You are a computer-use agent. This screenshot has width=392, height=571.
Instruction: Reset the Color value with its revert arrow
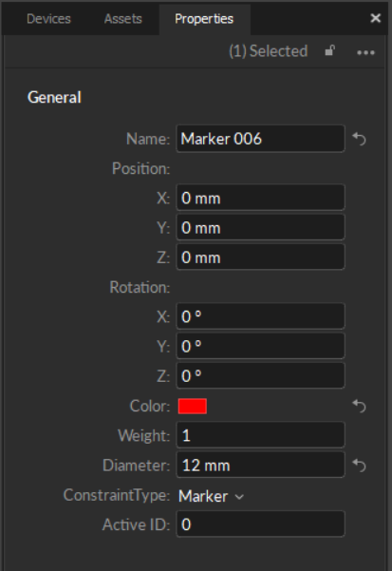(x=359, y=406)
